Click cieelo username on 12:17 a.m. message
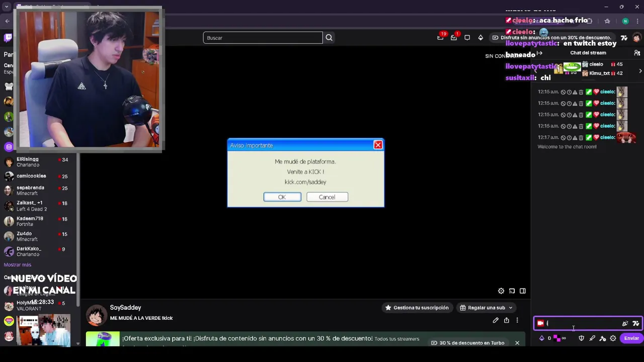The image size is (644, 362). [x=608, y=138]
